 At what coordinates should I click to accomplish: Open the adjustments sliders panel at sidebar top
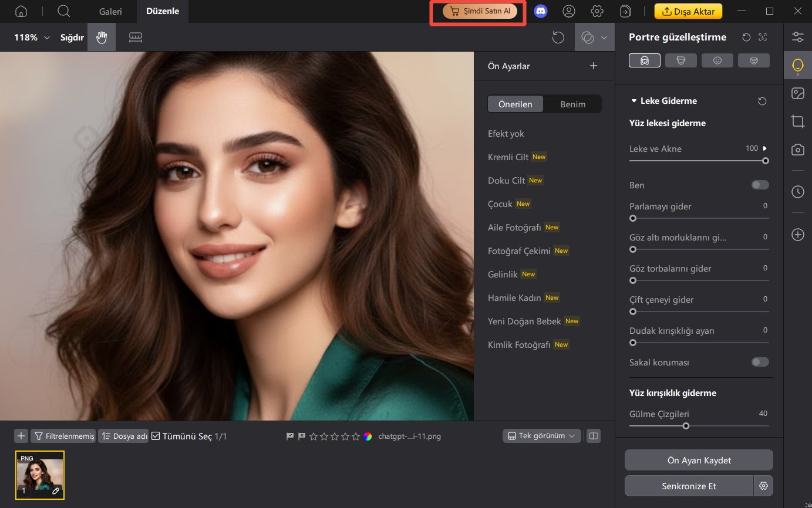click(x=797, y=36)
